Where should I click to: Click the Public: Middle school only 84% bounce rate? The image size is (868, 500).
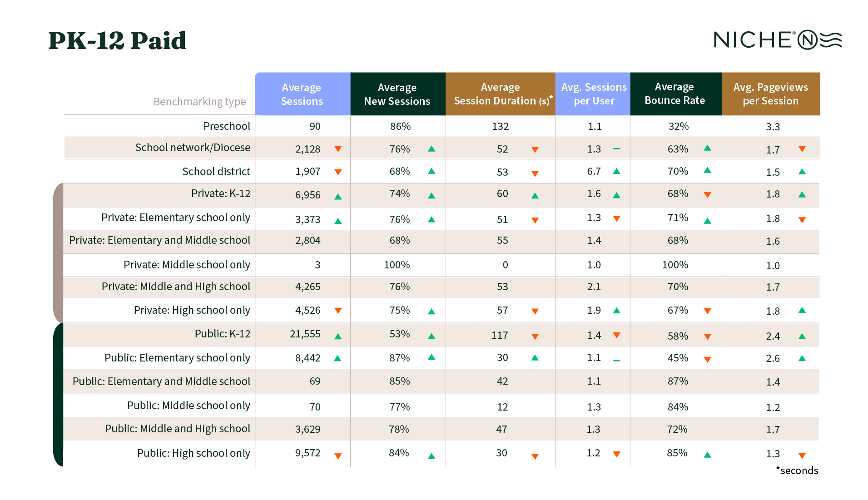[678, 407]
